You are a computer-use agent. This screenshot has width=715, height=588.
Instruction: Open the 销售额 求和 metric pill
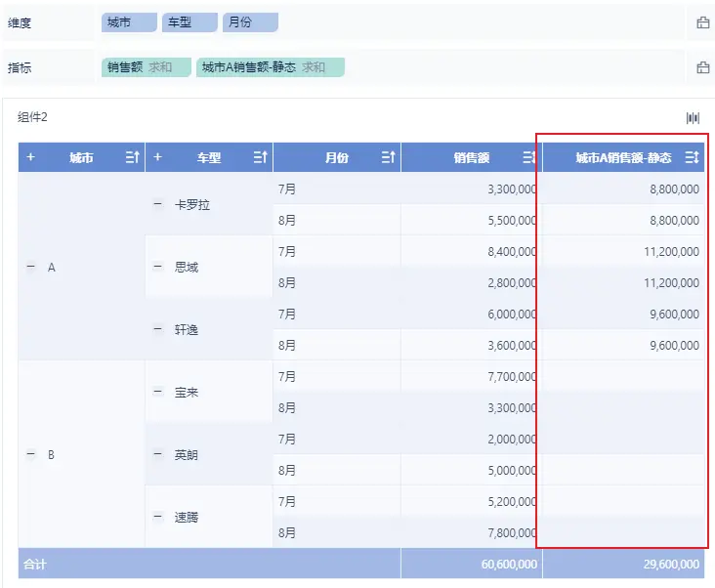147,67
